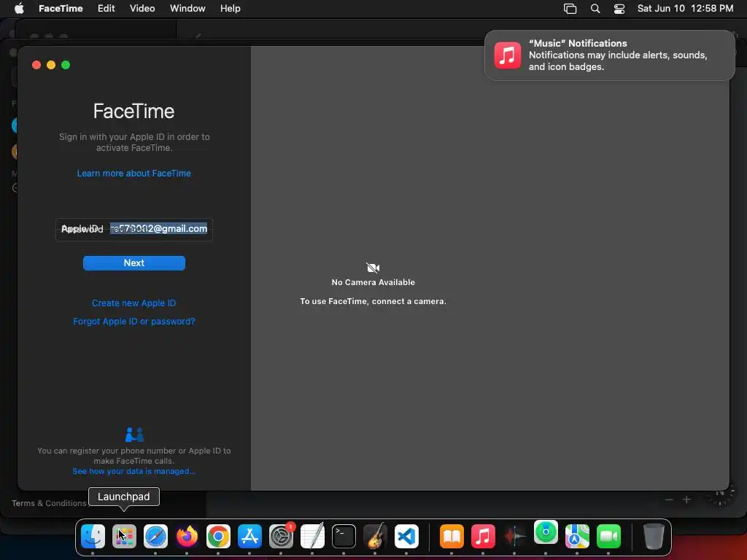Open Learn more about FaceTime link
The image size is (747, 560).
tap(134, 174)
